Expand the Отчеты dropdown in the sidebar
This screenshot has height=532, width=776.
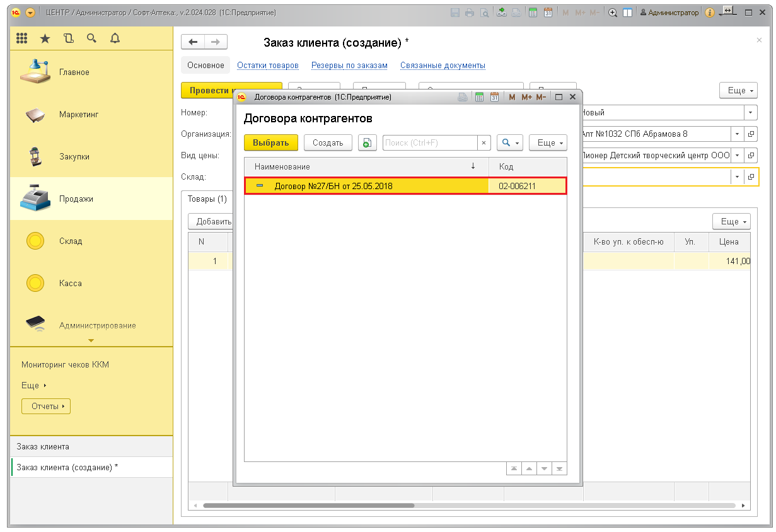point(46,407)
